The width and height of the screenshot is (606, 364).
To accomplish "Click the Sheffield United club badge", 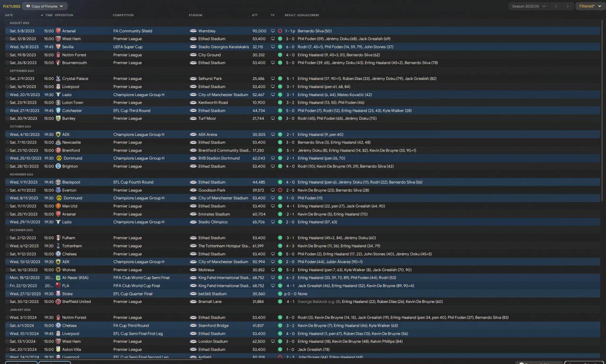I will 58,302.
